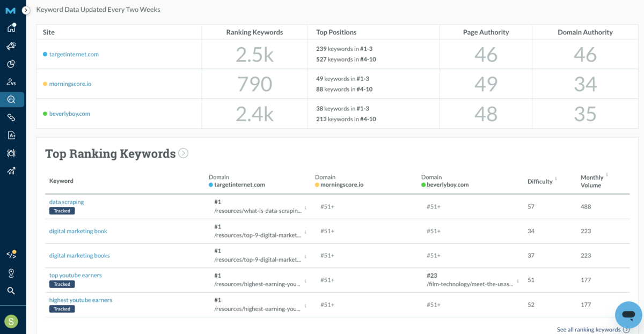644x334 pixels.
Task: Open the 'digital marketing book' keyword link
Action: click(x=78, y=231)
